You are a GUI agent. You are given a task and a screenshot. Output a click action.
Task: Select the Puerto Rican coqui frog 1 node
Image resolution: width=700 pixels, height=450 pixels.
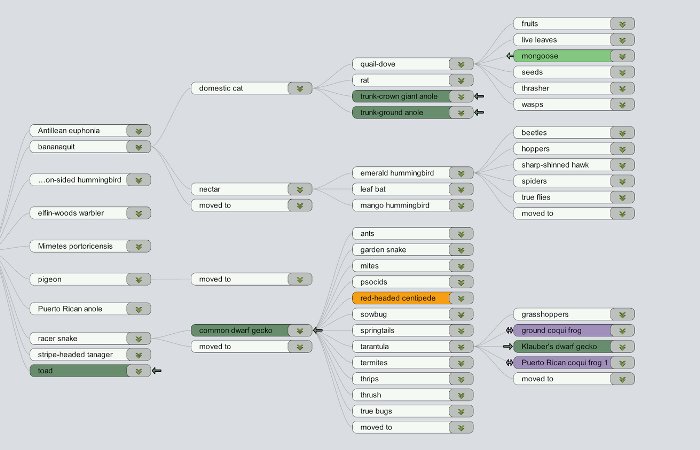[x=574, y=362]
